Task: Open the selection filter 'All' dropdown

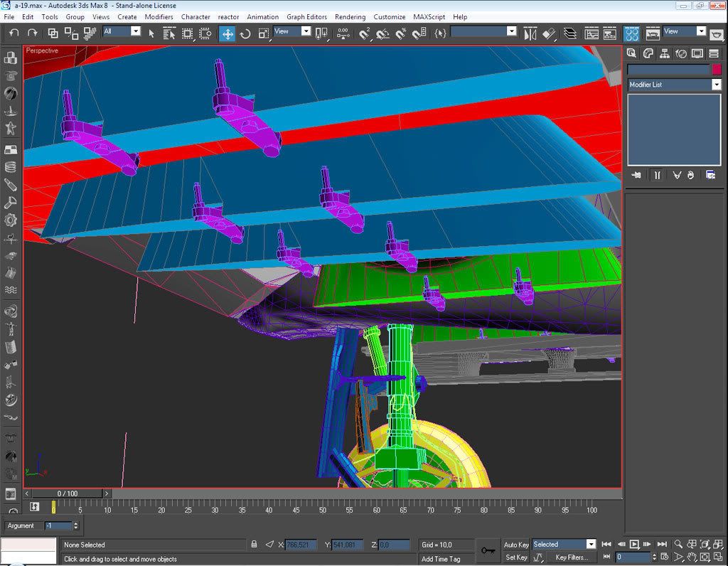Action: [x=135, y=31]
